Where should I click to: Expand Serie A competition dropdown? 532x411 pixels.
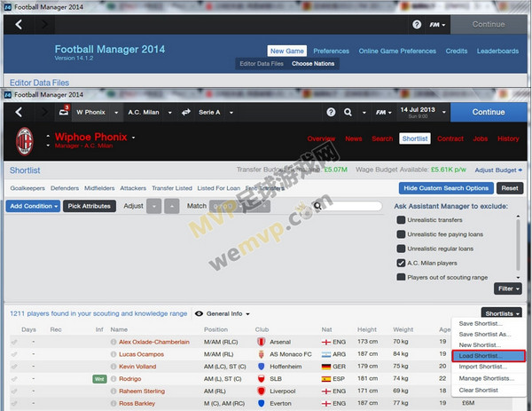pos(231,113)
